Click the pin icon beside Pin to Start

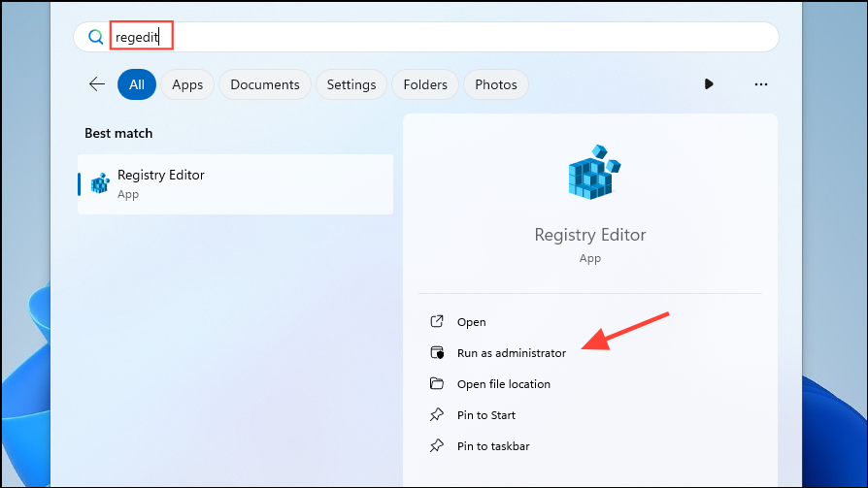pyautogui.click(x=437, y=414)
